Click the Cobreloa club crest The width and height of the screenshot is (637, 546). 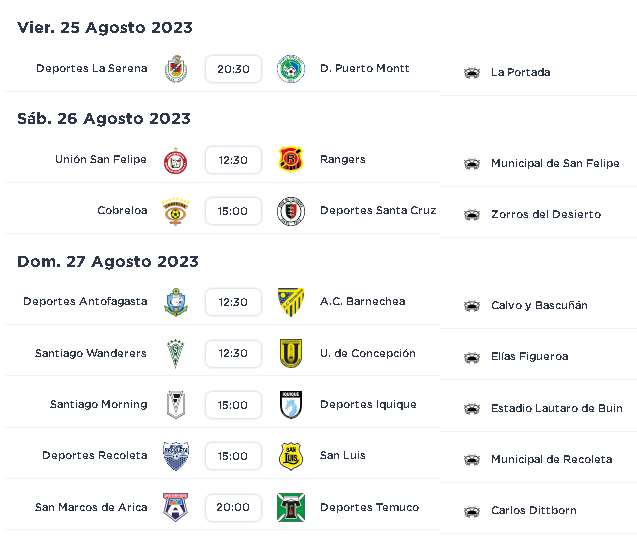(x=176, y=211)
